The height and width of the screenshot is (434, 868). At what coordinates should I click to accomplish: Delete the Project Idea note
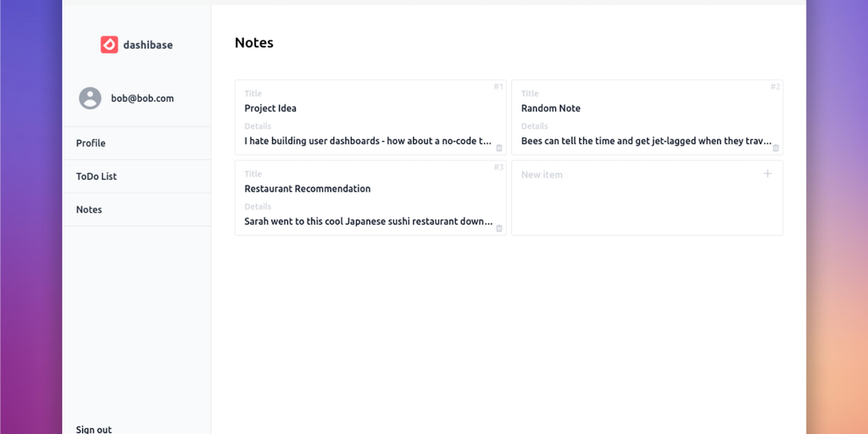(x=499, y=147)
